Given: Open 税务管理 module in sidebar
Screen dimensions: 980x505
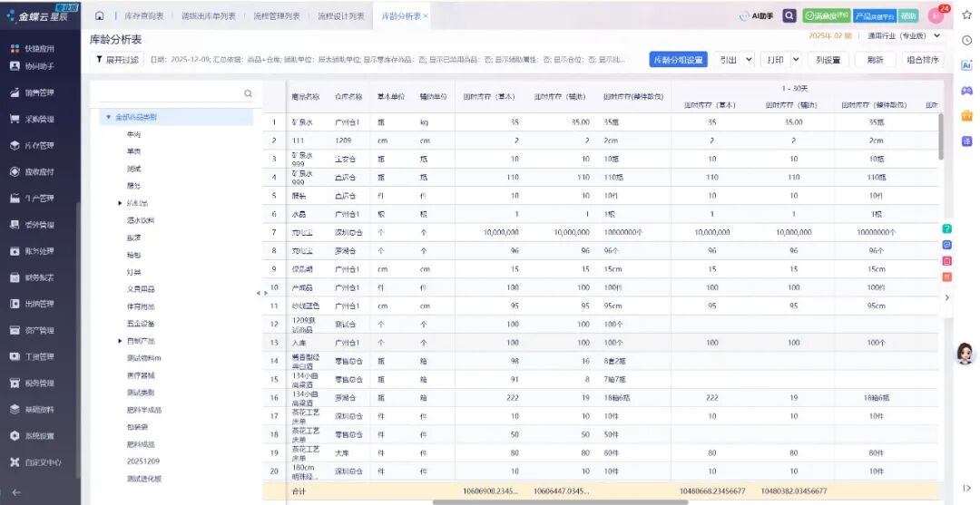Looking at the screenshot, I should 34,384.
